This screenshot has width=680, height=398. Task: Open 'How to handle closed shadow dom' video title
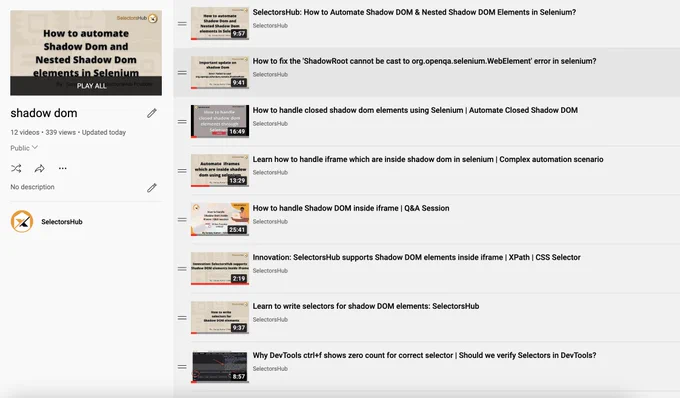coord(415,110)
